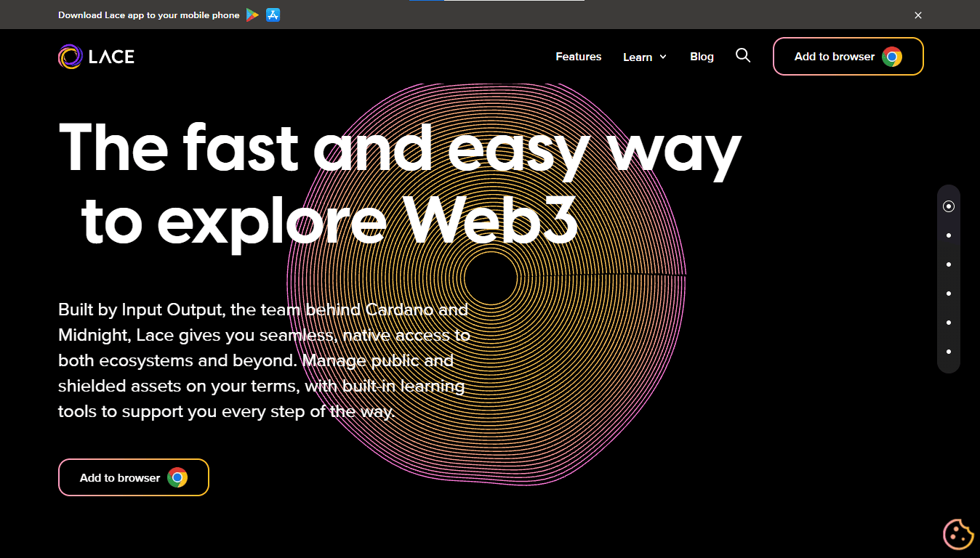Click Chrome icon in header Add to browser

(892, 57)
